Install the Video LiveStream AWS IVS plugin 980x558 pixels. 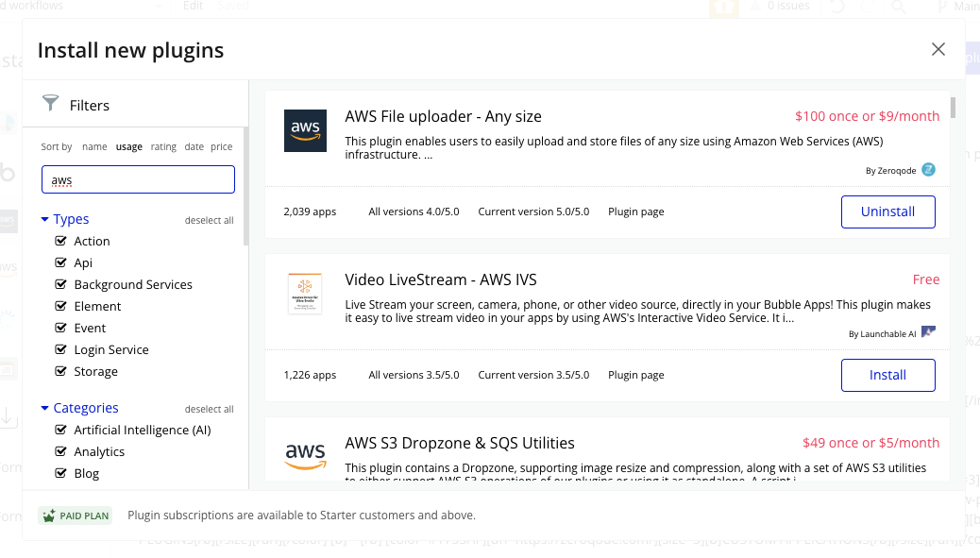pyautogui.click(x=887, y=375)
